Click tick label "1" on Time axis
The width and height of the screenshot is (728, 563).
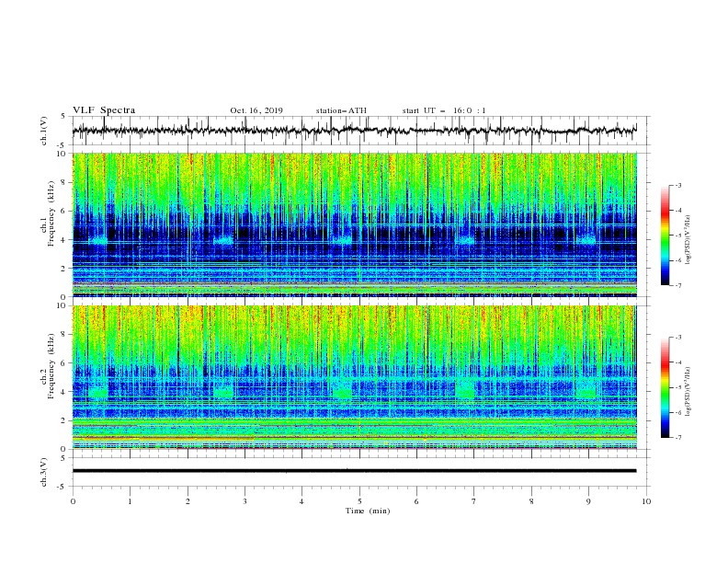pyautogui.click(x=130, y=501)
